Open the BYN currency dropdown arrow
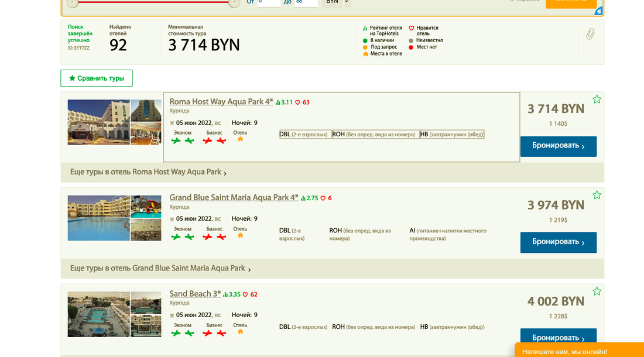The height and width of the screenshot is (357, 644). 347,2
